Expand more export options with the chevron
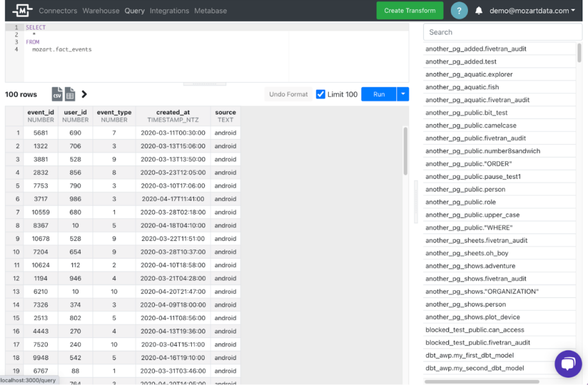Viewport: 588px width, 385px height. tap(84, 94)
